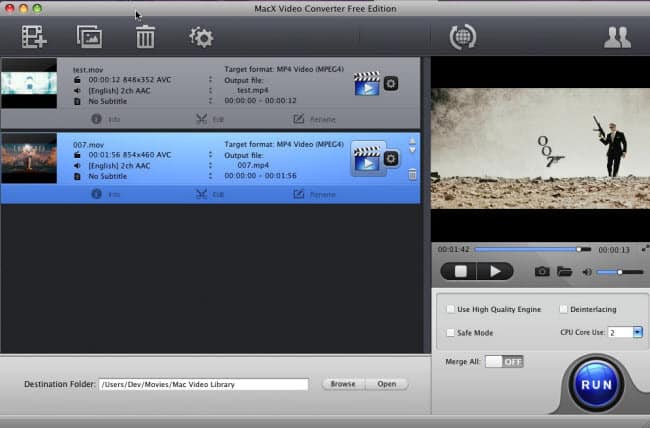This screenshot has height=428, width=650.
Task: Click the Add Video toolbar icon
Action: [x=34, y=37]
